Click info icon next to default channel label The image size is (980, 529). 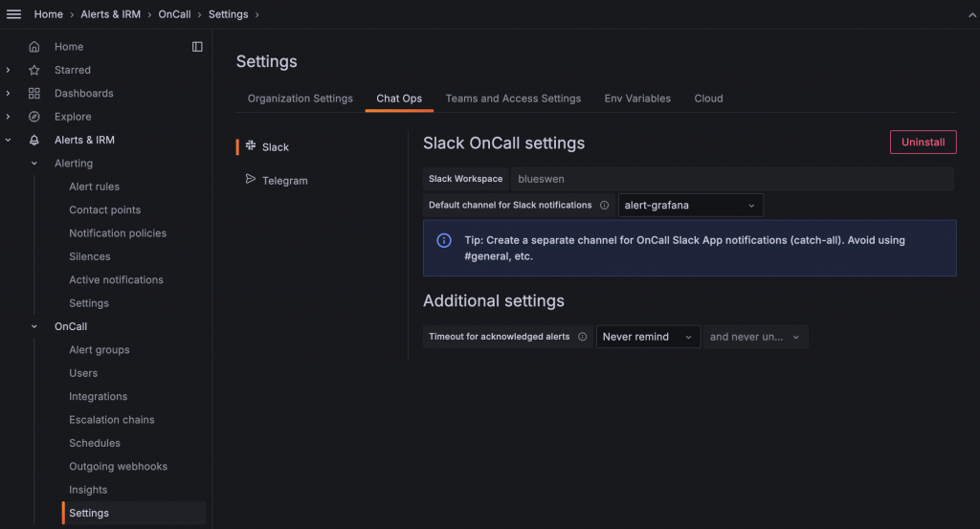pyautogui.click(x=605, y=205)
